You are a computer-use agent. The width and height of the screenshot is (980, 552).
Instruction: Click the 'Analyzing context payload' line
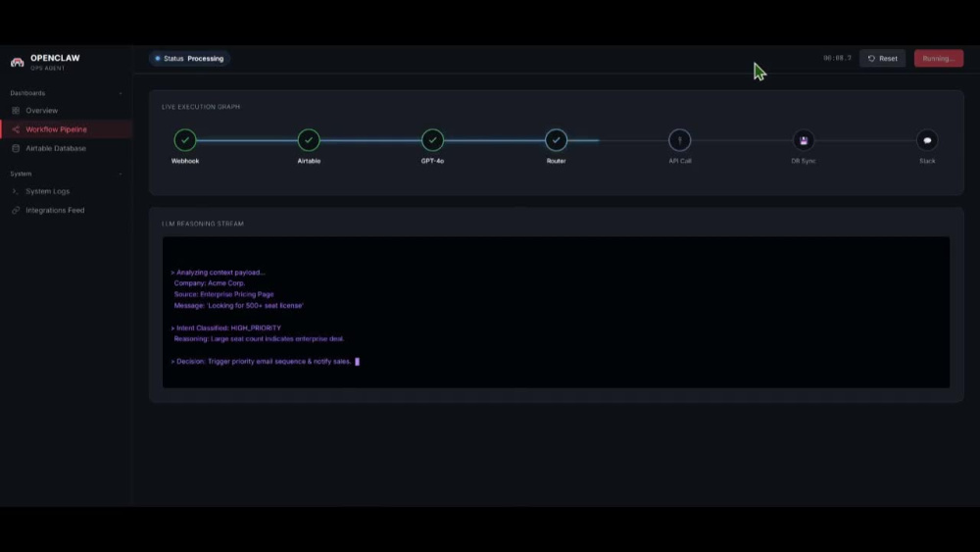pos(218,273)
